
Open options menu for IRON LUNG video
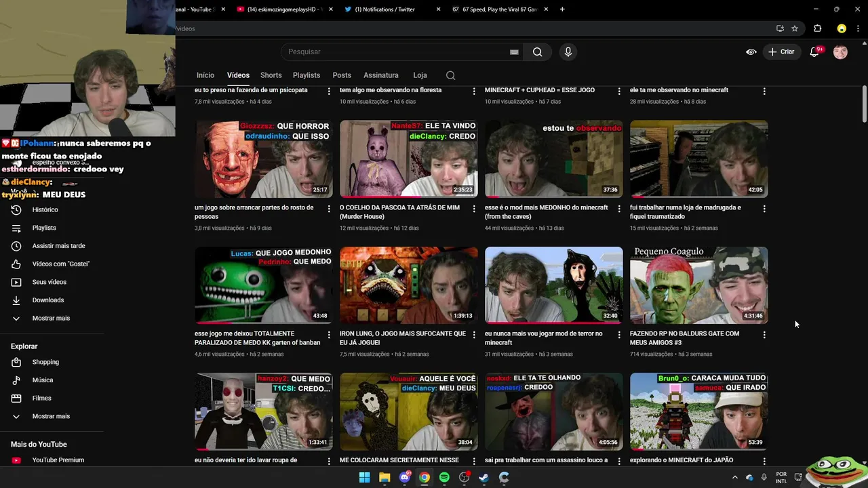474,335
